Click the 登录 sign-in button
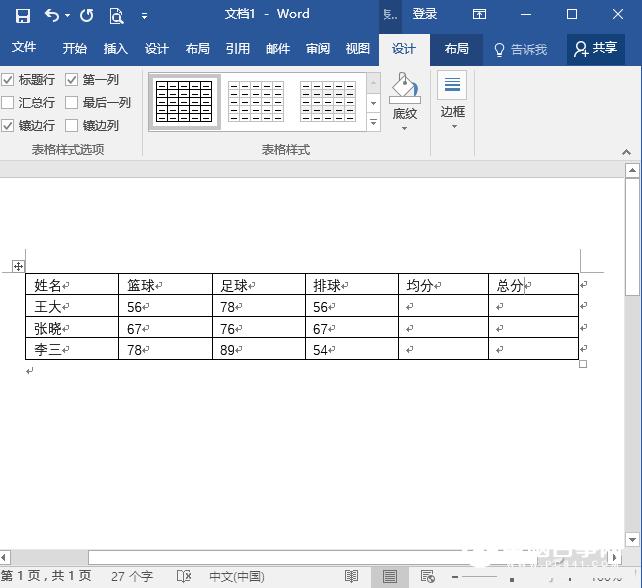 pyautogui.click(x=425, y=14)
